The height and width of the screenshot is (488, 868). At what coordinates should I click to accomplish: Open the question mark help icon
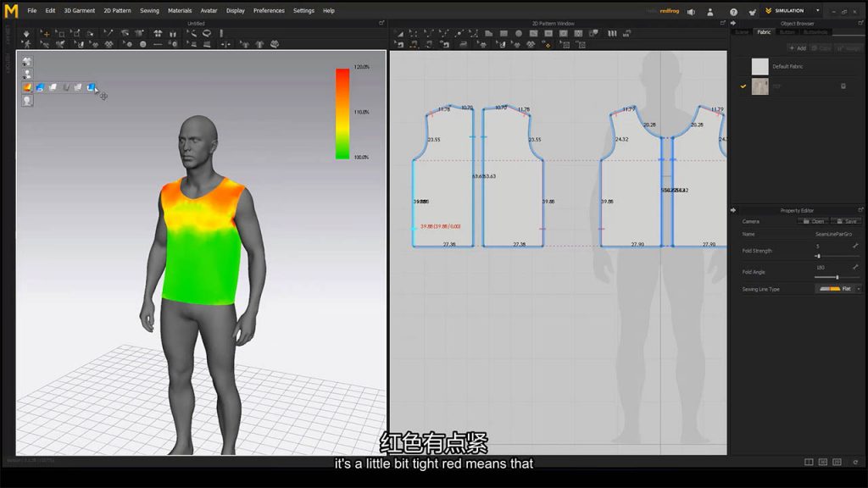733,12
